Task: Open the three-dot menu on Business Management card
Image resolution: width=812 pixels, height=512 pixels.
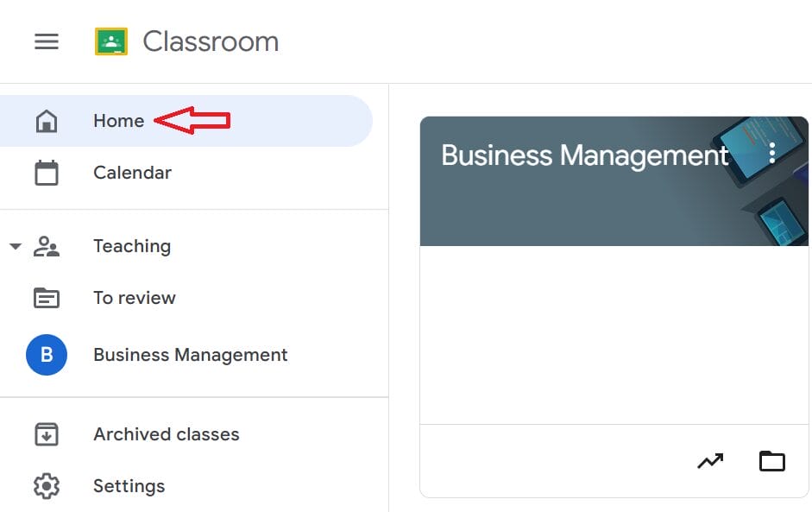Action: [x=772, y=152]
